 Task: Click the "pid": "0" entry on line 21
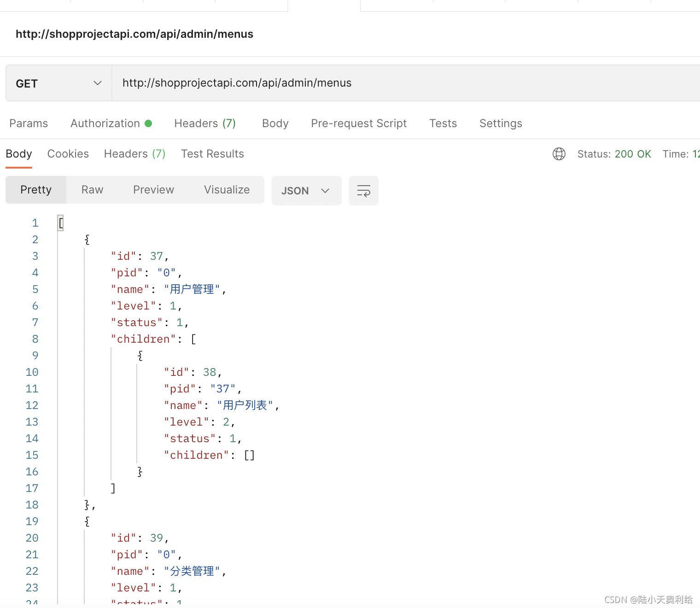pos(146,555)
